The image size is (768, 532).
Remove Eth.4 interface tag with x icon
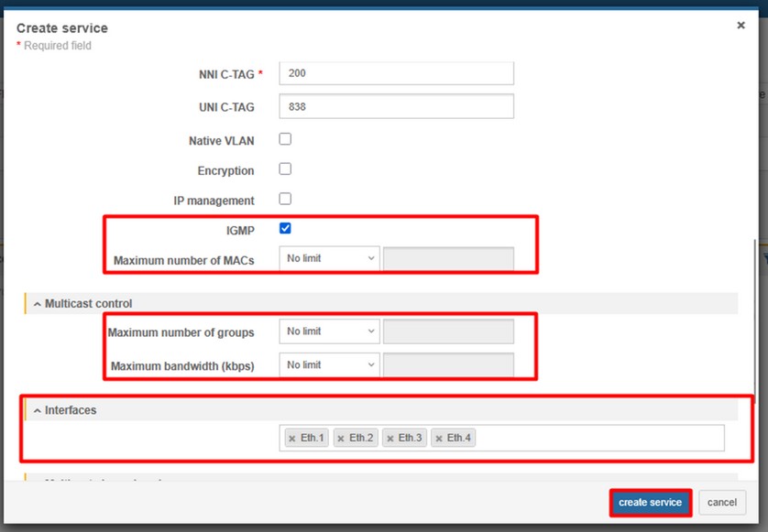(438, 439)
